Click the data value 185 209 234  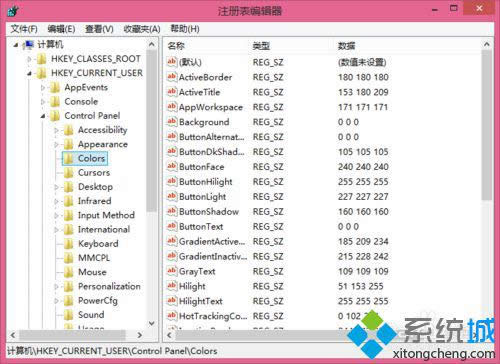pyautogui.click(x=363, y=241)
